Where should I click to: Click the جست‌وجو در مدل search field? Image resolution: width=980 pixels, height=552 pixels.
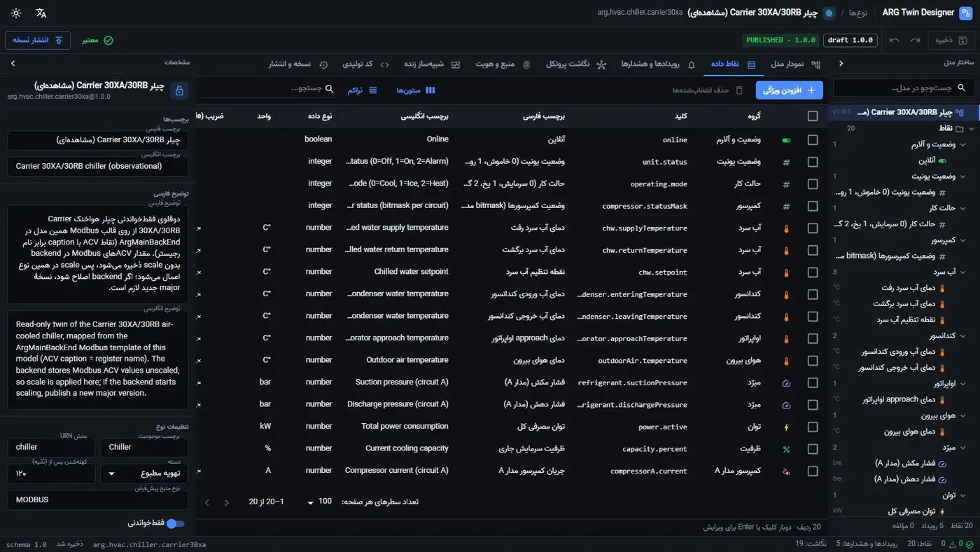[904, 88]
